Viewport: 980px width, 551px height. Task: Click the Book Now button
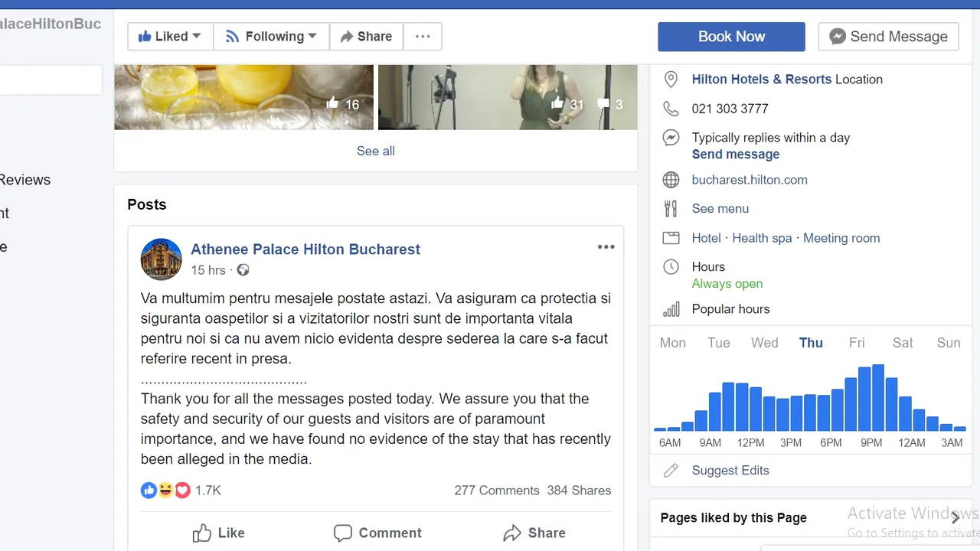click(x=731, y=36)
